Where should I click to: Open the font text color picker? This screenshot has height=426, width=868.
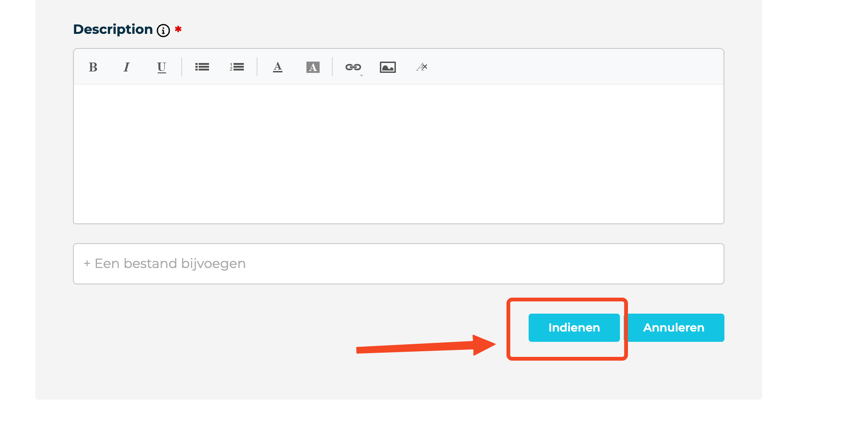(278, 67)
